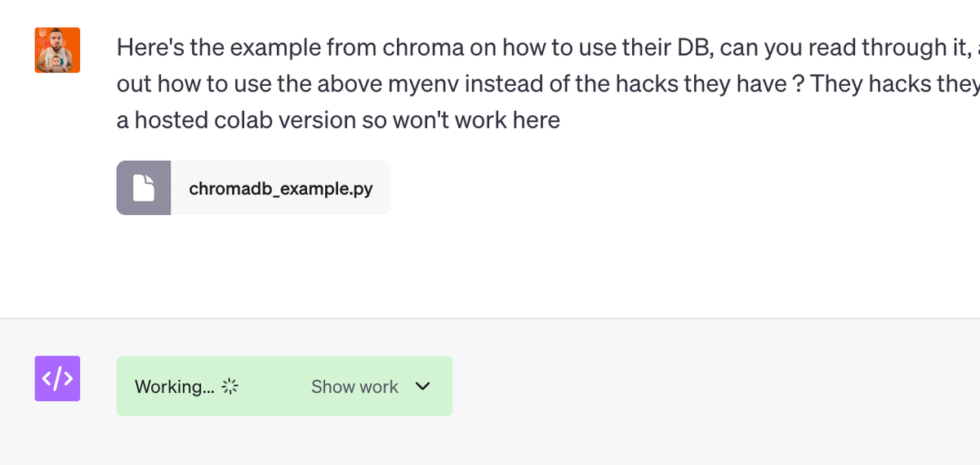Click the Working... status text

(174, 387)
